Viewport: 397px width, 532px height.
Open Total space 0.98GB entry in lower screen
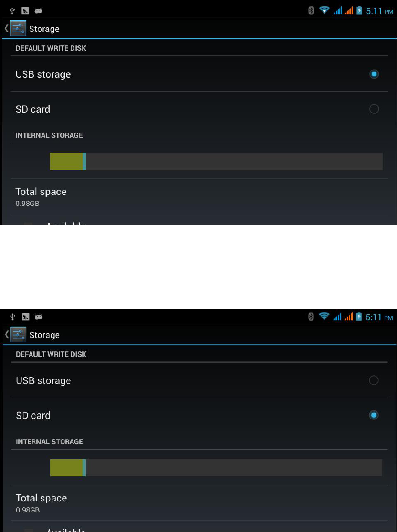tap(199, 503)
